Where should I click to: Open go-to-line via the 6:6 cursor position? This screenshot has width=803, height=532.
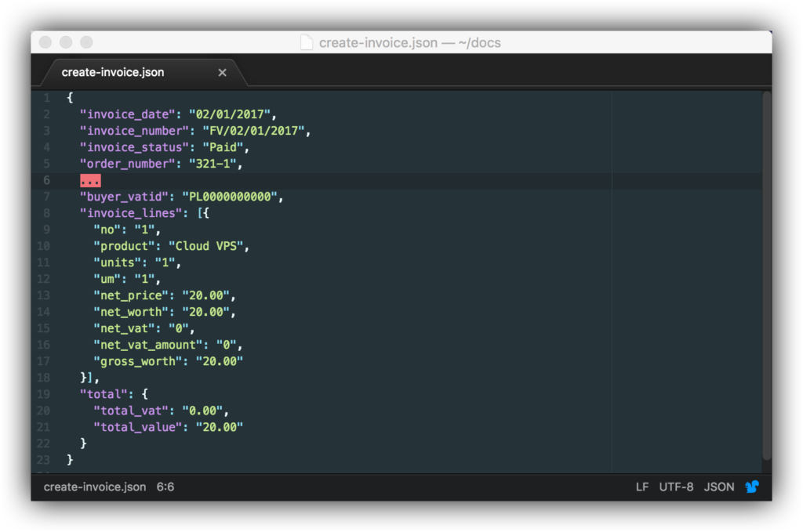(x=165, y=487)
